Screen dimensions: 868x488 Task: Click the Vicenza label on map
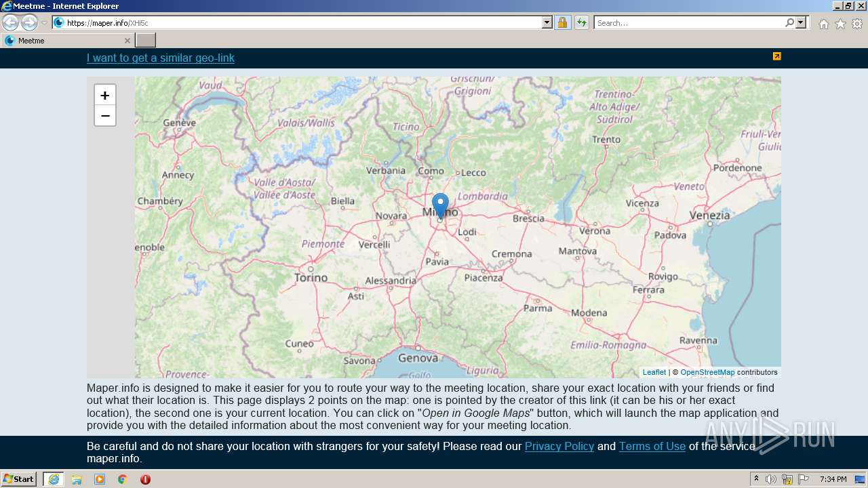coord(642,203)
